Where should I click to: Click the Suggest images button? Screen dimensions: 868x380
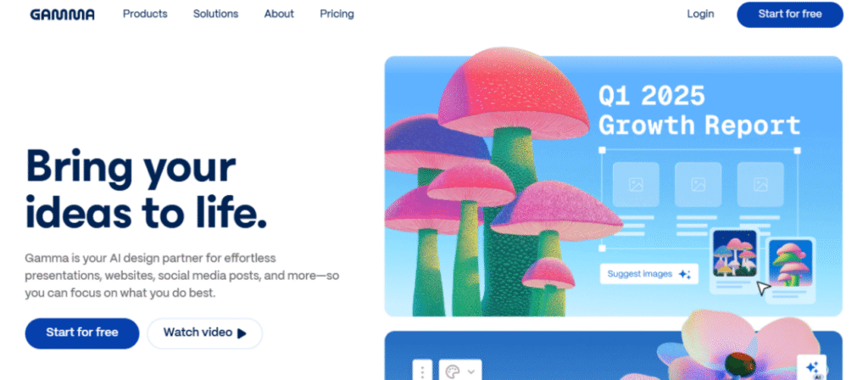pyautogui.click(x=648, y=274)
